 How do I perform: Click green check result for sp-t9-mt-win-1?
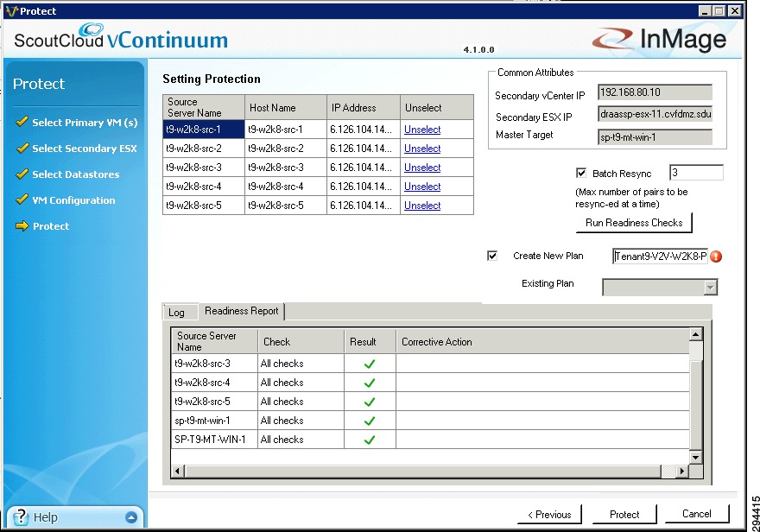pyautogui.click(x=370, y=421)
